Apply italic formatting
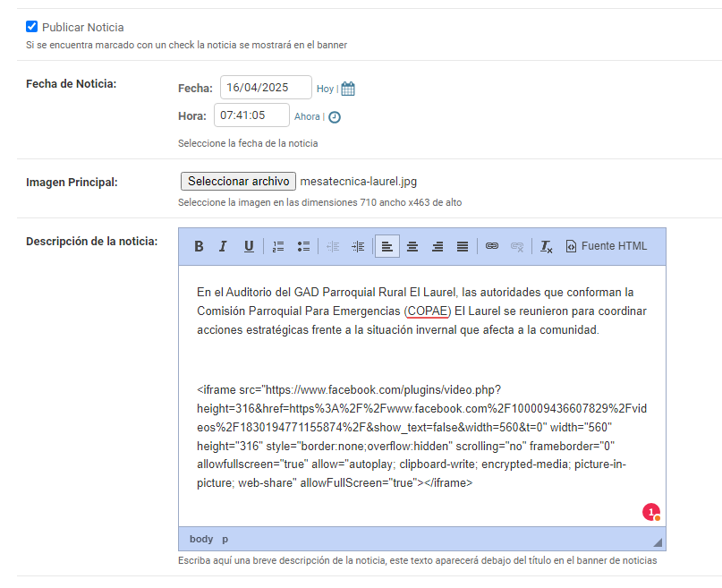Image resolution: width=722 pixels, height=588 pixels. (x=224, y=246)
